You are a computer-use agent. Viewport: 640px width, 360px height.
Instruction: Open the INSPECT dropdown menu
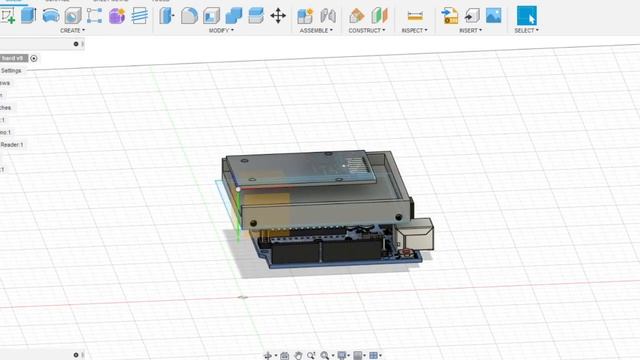(x=414, y=30)
